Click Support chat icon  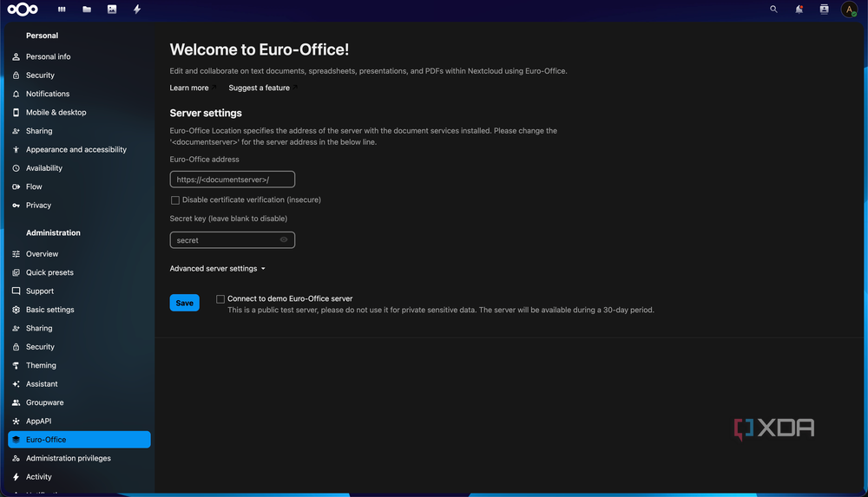(x=16, y=291)
